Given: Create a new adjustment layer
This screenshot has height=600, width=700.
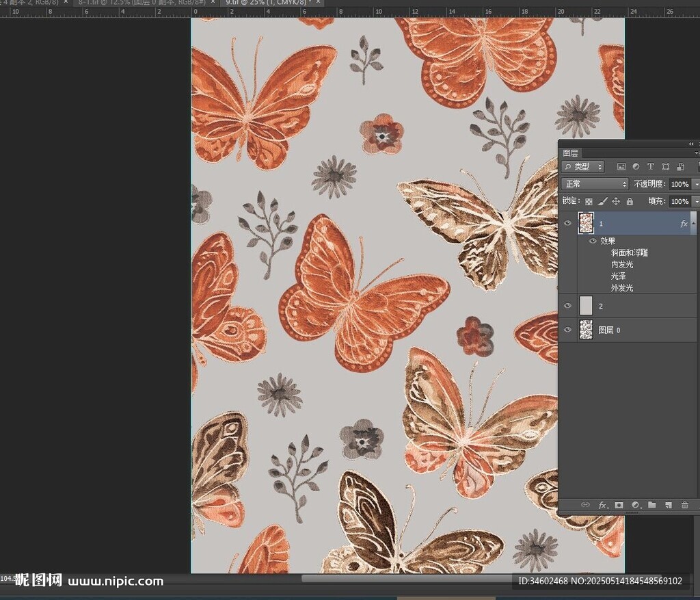Looking at the screenshot, I should (636, 505).
